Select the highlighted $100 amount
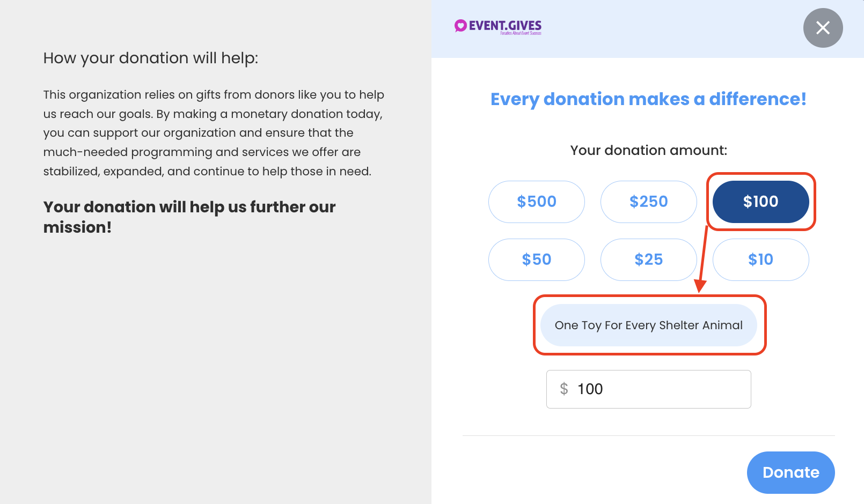 tap(760, 202)
